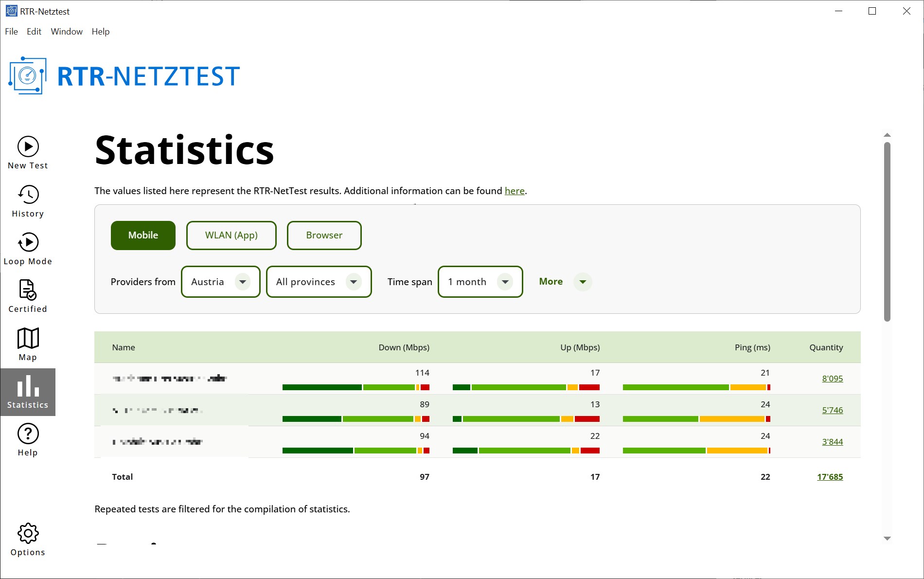Open Loop Mode
Image resolution: width=924 pixels, height=579 pixels.
(x=28, y=249)
